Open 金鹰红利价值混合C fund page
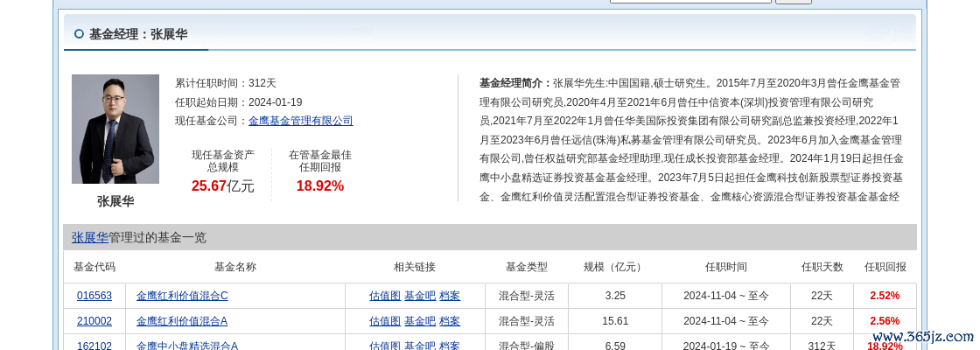The height and width of the screenshot is (350, 980). (182, 296)
